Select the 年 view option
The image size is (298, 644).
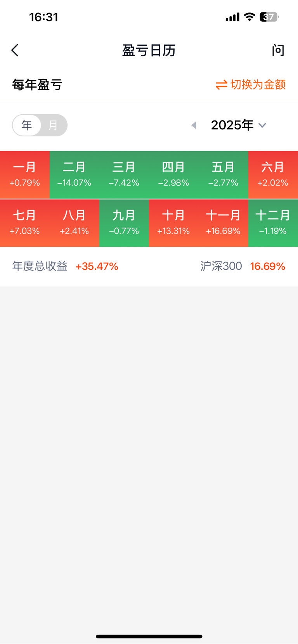pyautogui.click(x=27, y=125)
